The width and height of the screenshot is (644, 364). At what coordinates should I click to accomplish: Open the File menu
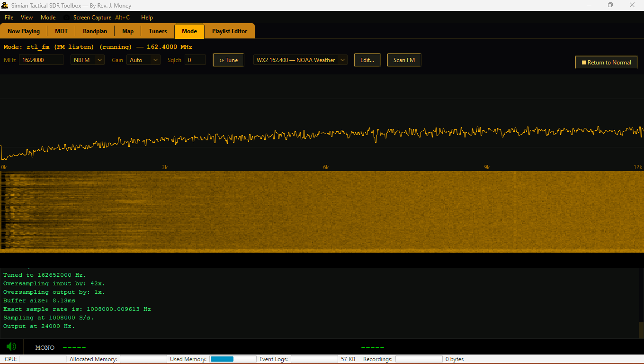tap(9, 18)
